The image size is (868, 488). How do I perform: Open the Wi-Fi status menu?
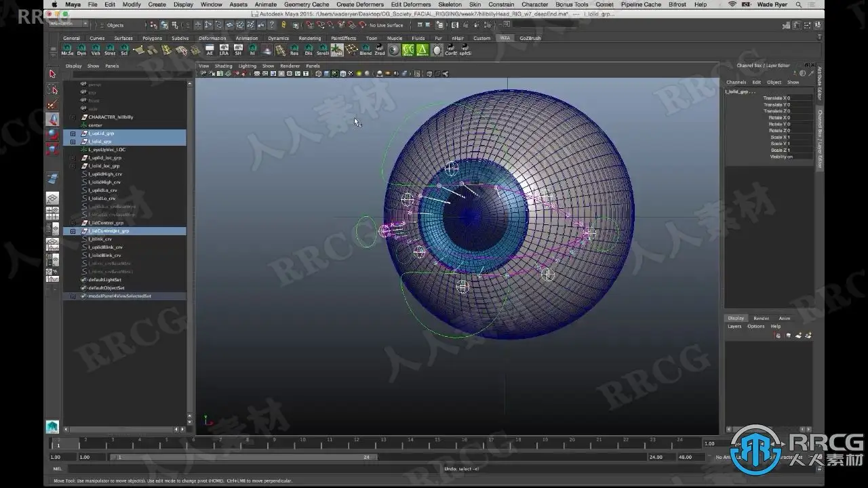[x=732, y=4]
